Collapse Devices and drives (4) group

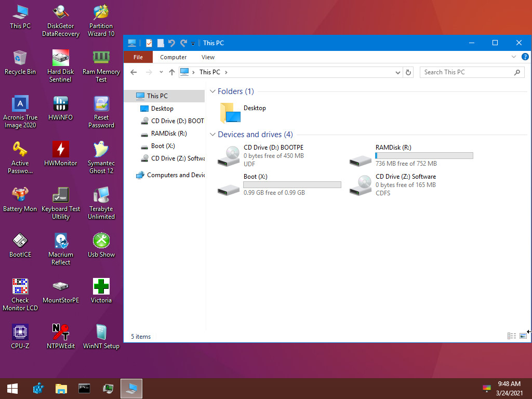pos(212,135)
